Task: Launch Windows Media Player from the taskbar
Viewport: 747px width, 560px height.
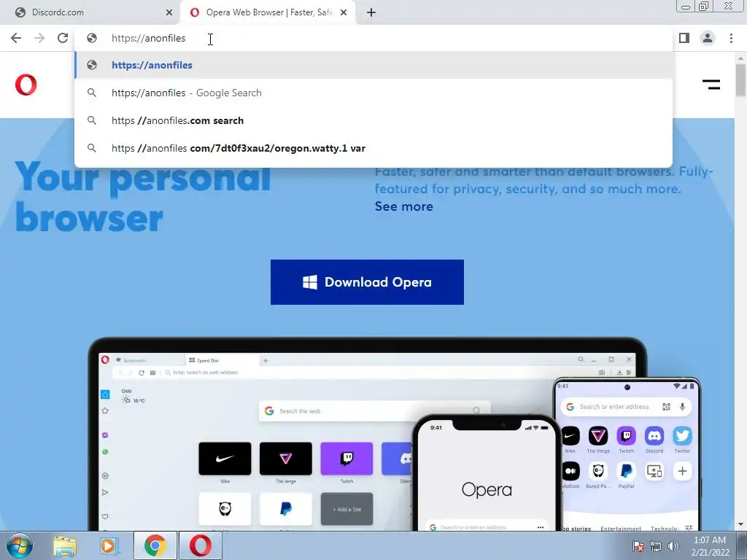Action: coord(109,545)
